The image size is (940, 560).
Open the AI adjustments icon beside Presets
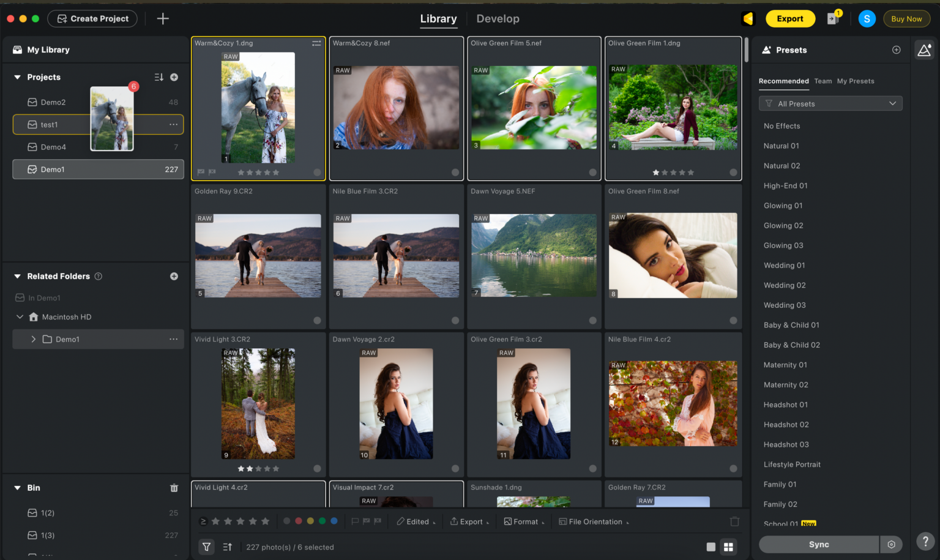(x=924, y=50)
